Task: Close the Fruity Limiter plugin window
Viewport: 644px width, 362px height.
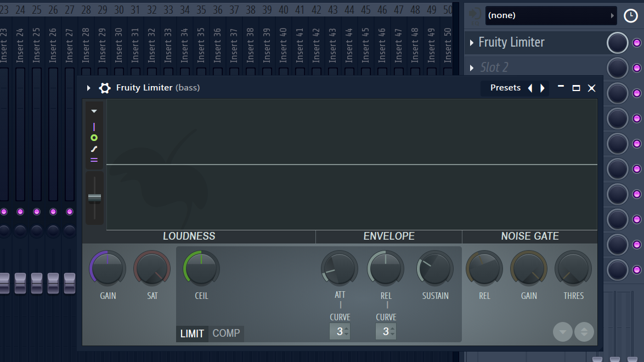Action: tap(591, 88)
